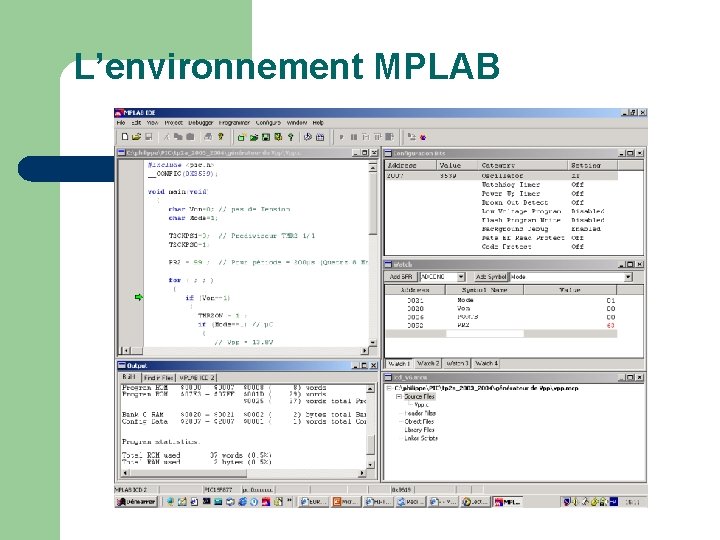Click the EUR... taskbar button

314,502
